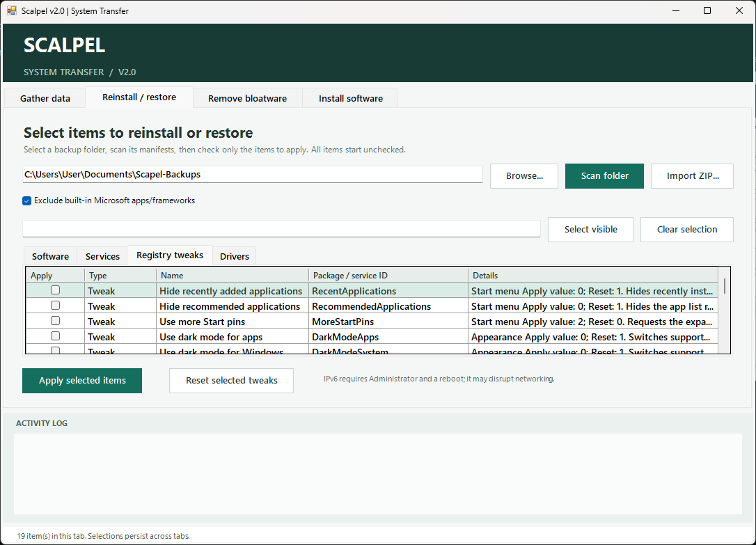The width and height of the screenshot is (756, 545).
Task: Sort by the Type column header
Action: [x=120, y=275]
